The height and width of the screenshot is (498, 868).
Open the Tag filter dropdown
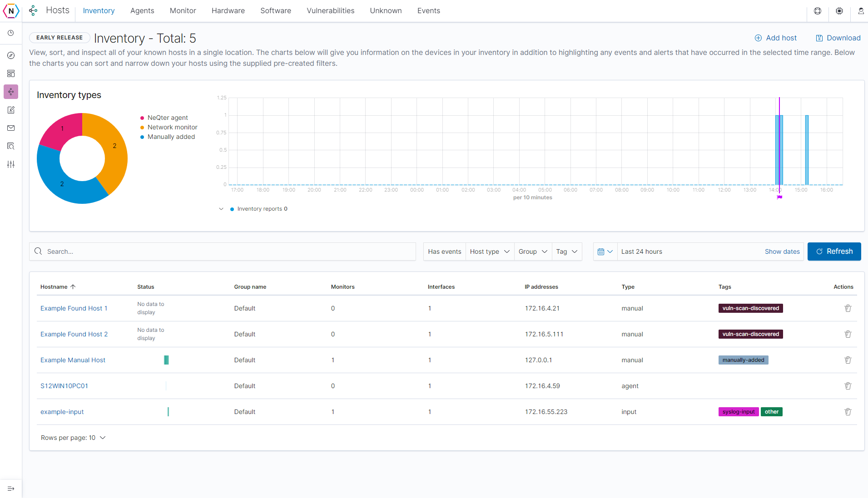pos(567,251)
